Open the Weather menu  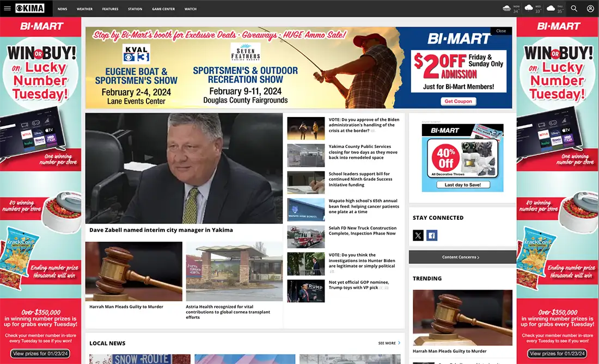pos(84,9)
